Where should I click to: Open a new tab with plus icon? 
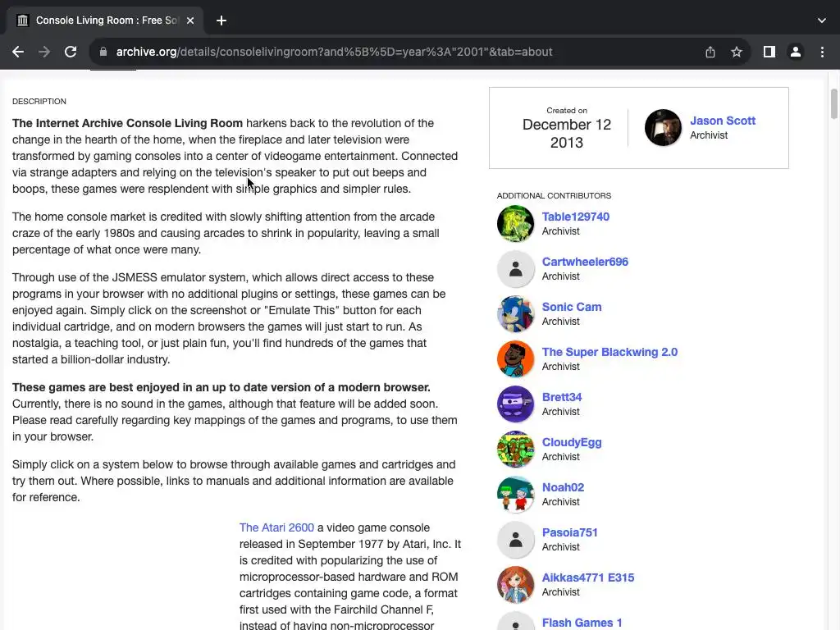tap(221, 21)
